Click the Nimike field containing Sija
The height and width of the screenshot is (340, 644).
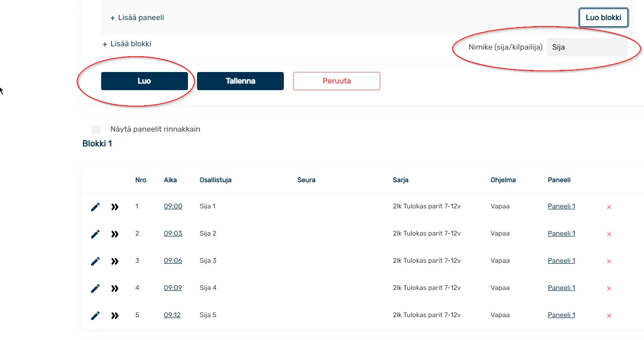coord(587,47)
